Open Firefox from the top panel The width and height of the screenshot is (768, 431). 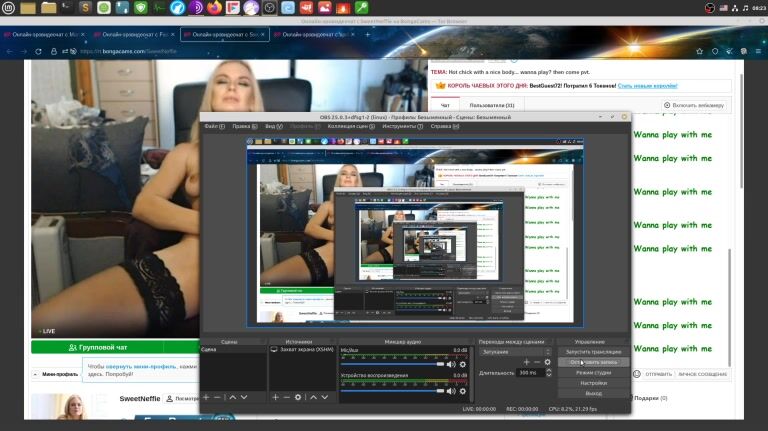coord(213,8)
